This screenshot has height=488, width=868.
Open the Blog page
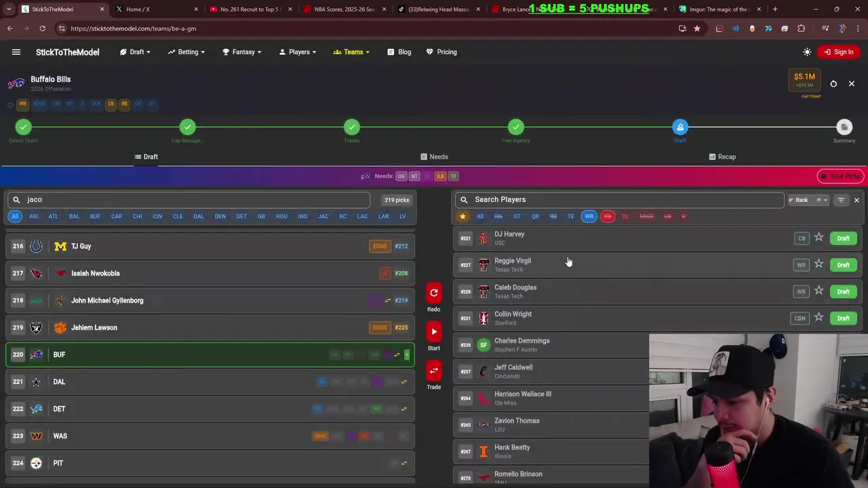point(399,52)
